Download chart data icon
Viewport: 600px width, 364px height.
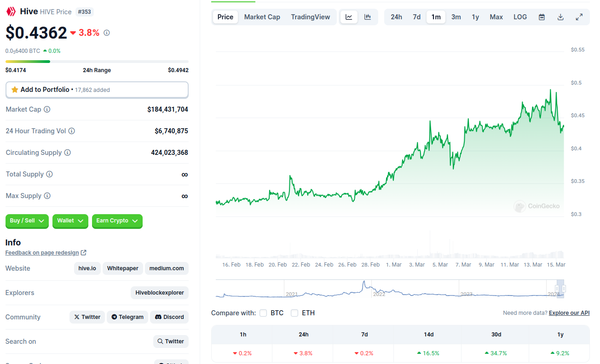coord(560,17)
